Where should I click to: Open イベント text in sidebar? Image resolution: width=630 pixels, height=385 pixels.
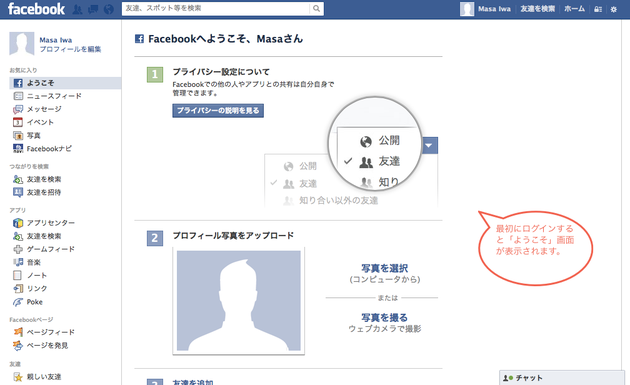pyautogui.click(x=40, y=122)
